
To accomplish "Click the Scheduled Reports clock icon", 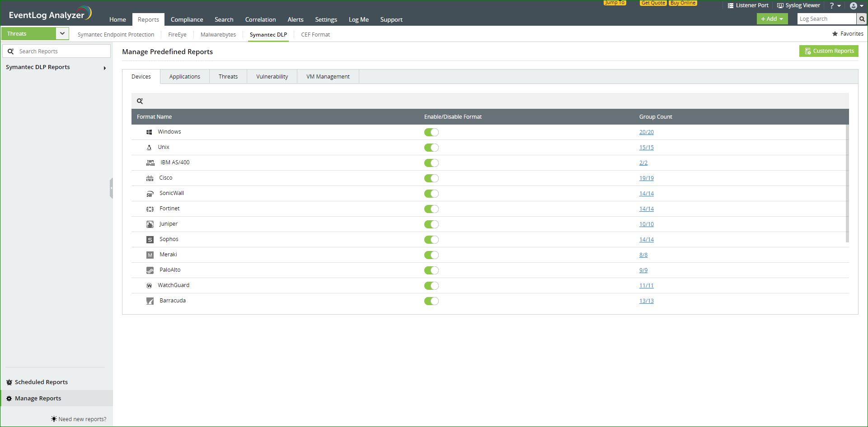I will point(9,382).
